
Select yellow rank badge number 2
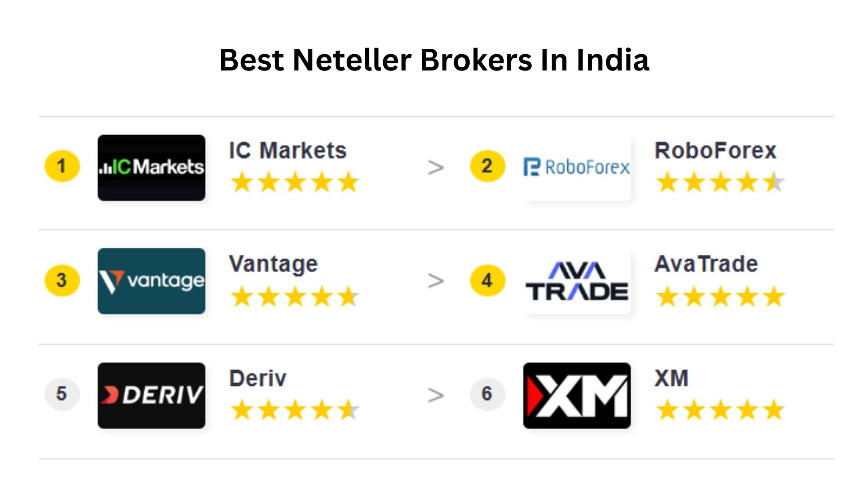tap(487, 166)
